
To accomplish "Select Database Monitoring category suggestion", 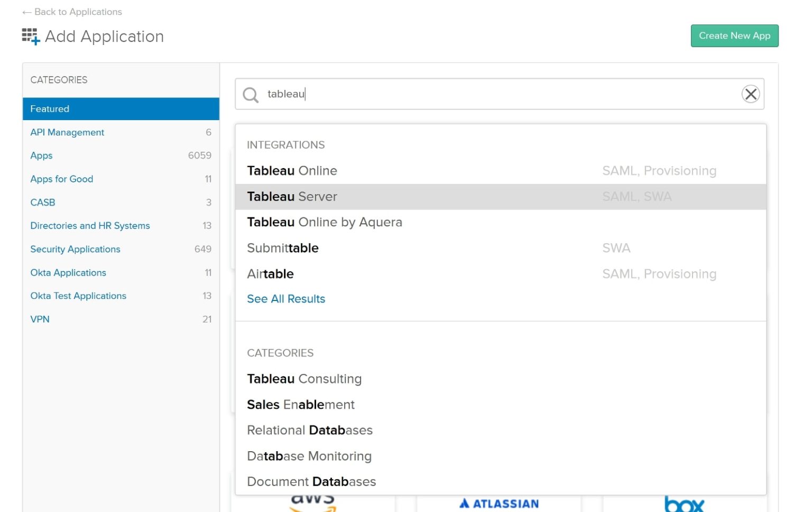I will [309, 456].
